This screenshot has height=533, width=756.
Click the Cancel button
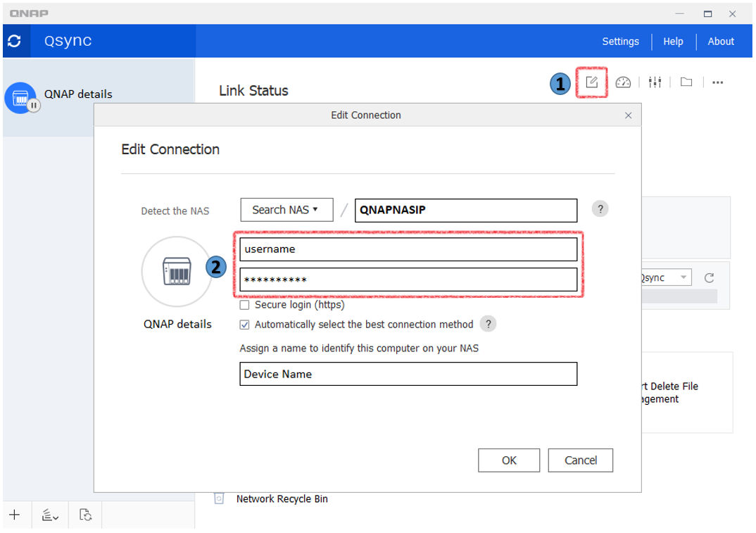(x=580, y=460)
